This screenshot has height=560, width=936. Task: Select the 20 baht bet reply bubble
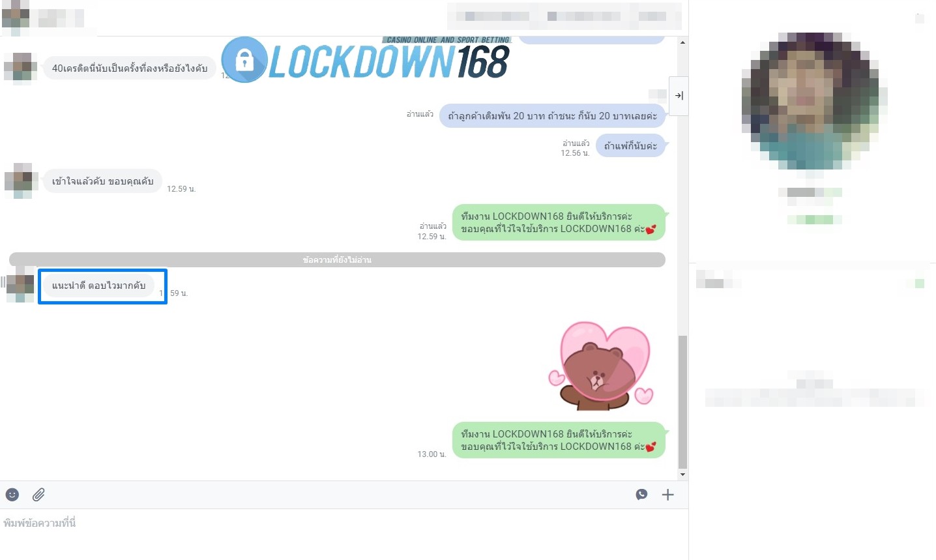pyautogui.click(x=552, y=116)
